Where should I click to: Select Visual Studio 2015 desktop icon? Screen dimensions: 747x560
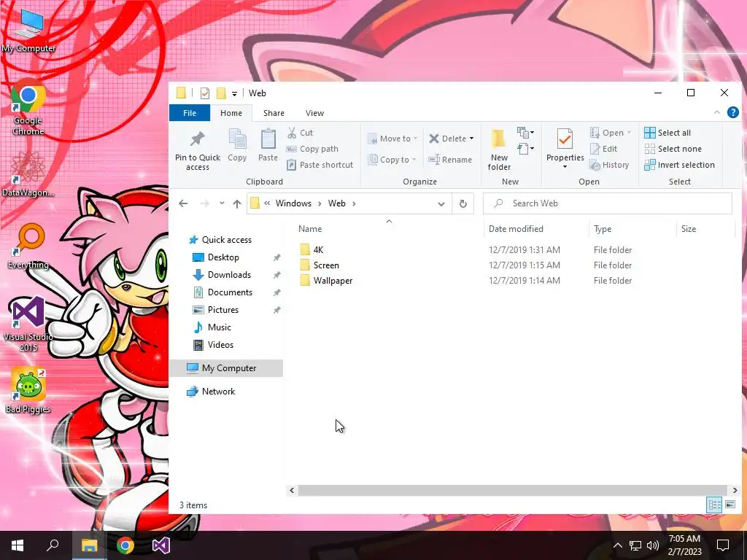tap(28, 324)
